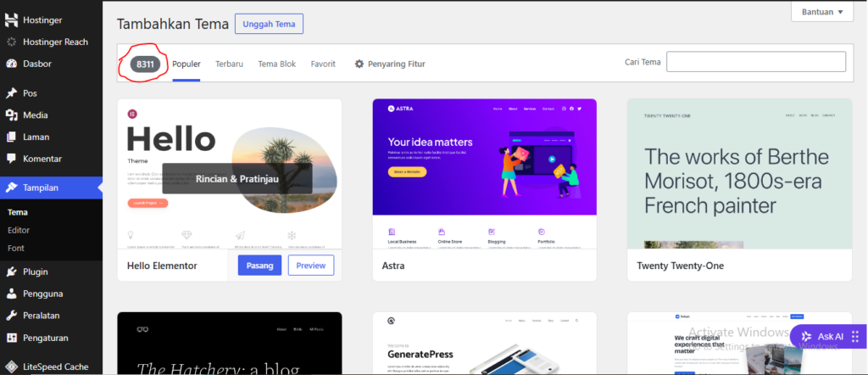Click the Tambahkan Tema page heading
The image size is (868, 375).
coord(173,24)
